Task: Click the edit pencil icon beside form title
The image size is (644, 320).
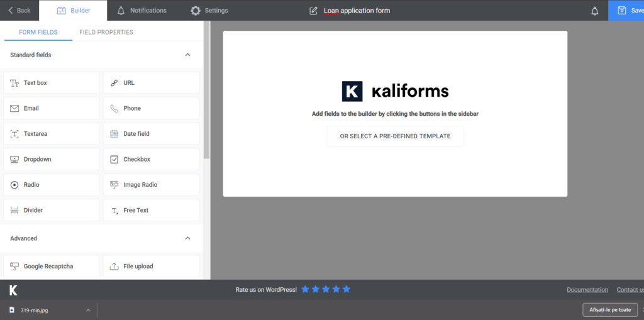Action: pyautogui.click(x=313, y=11)
